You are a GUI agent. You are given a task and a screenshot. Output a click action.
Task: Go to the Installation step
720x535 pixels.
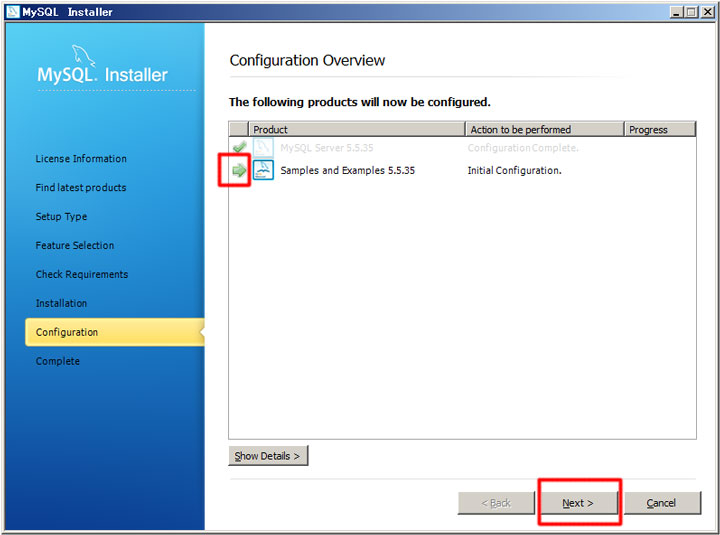62,303
